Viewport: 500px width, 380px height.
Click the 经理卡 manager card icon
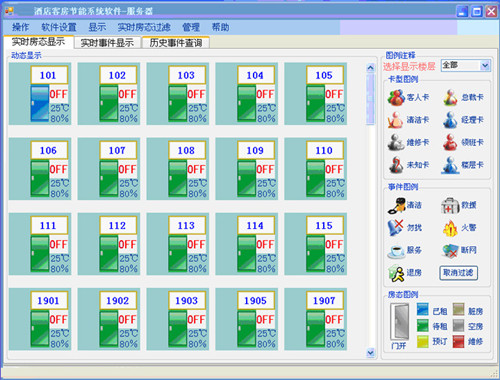click(x=450, y=120)
